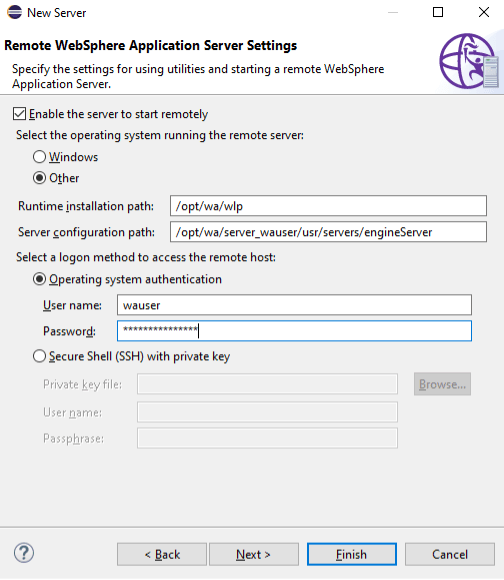Click into the Password field
Viewport: 504px width, 580px height.
[294, 331]
